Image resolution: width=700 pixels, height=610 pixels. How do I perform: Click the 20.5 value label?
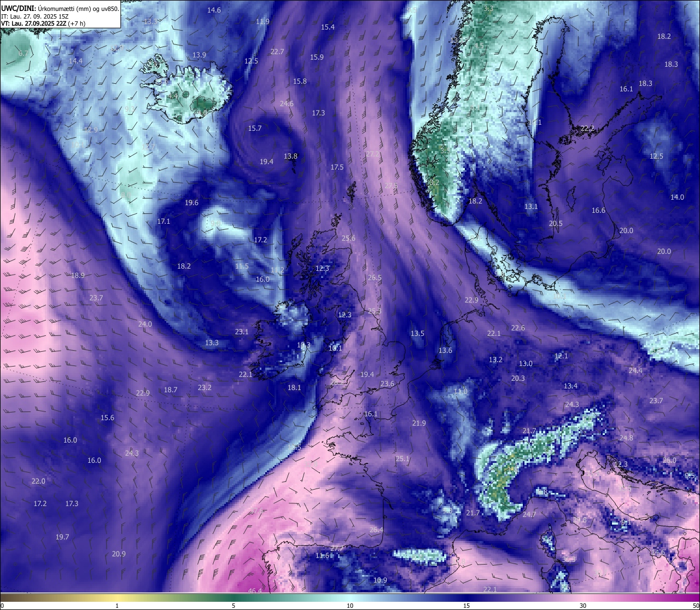pos(556,224)
